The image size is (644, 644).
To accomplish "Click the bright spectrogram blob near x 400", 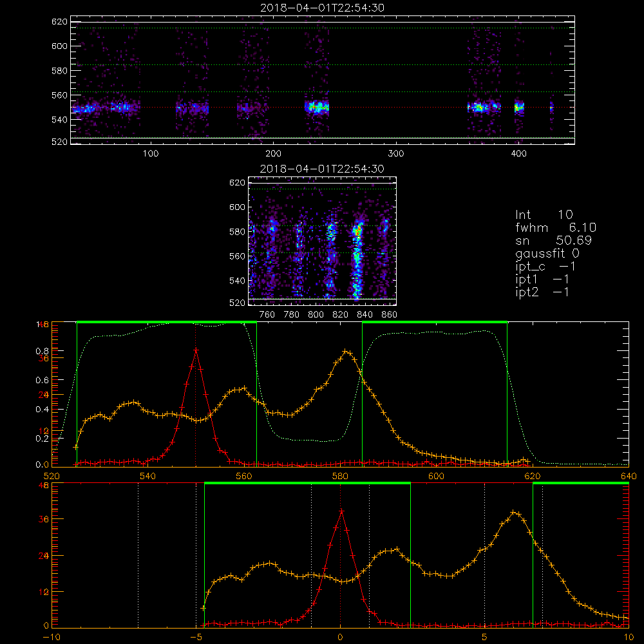I will click(x=519, y=108).
